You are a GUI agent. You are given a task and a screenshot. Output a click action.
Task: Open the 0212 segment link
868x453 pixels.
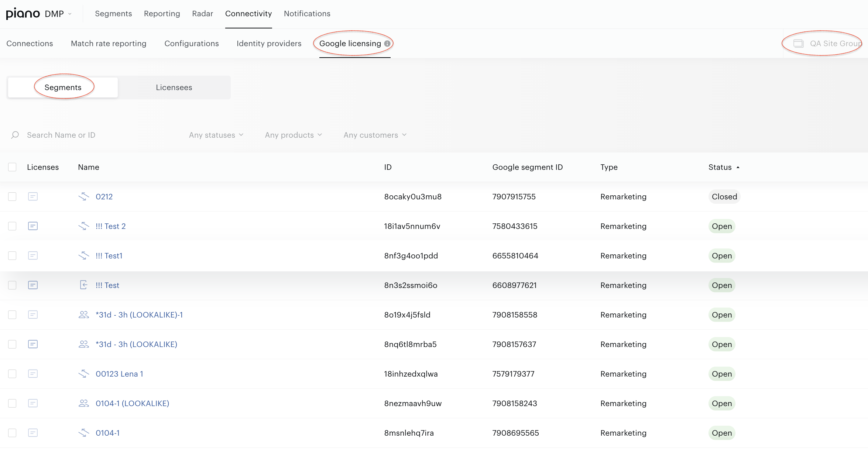click(104, 197)
